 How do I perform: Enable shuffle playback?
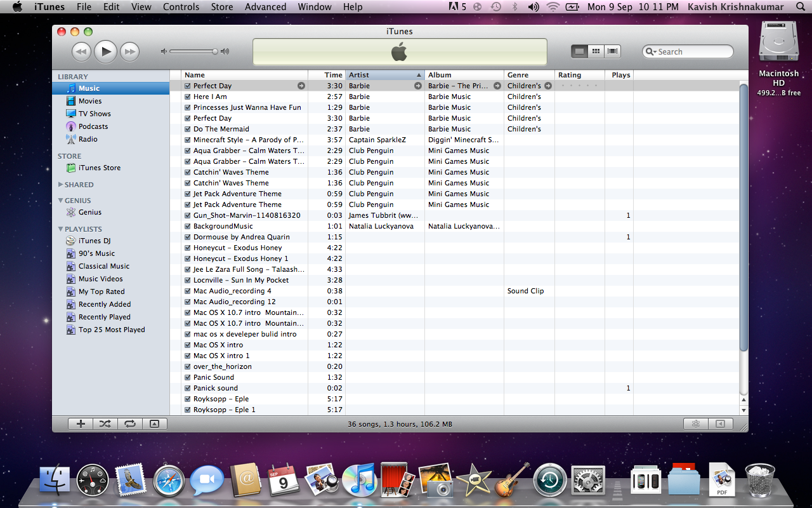105,424
